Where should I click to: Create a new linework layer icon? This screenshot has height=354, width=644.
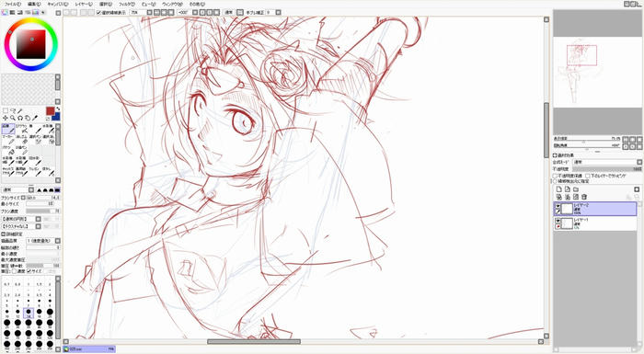[x=568, y=189]
